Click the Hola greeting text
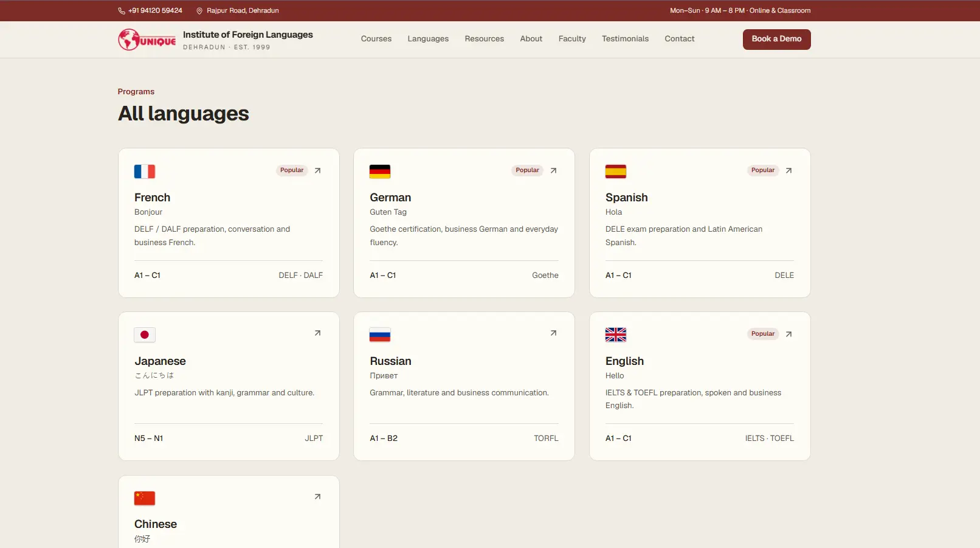 [x=613, y=212]
